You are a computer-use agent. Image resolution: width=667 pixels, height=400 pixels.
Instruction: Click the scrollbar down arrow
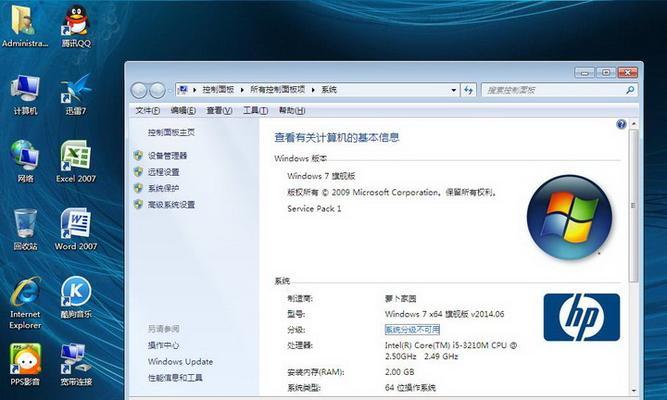634,390
